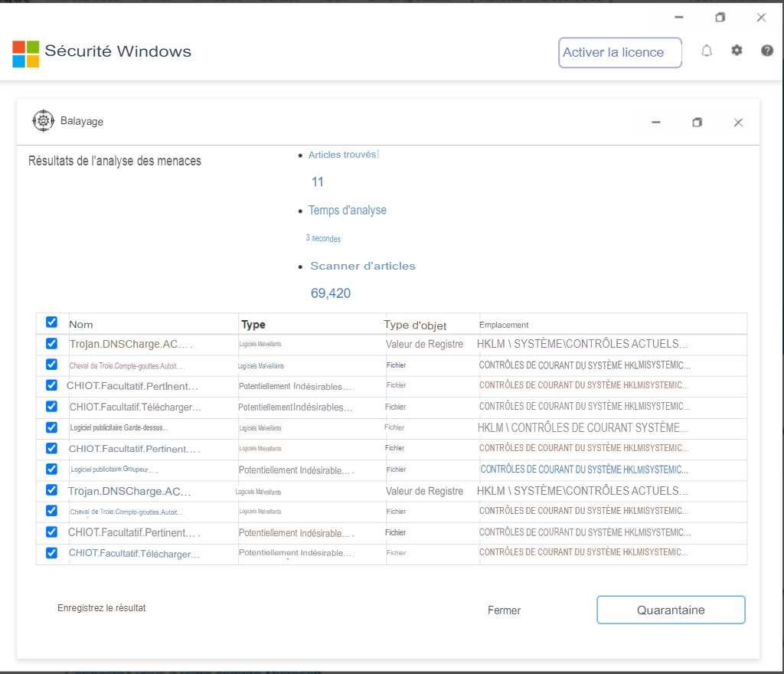Viewport: 784px width, 674px height.
Task: Open help with the question mark icon
Action: 766,51
